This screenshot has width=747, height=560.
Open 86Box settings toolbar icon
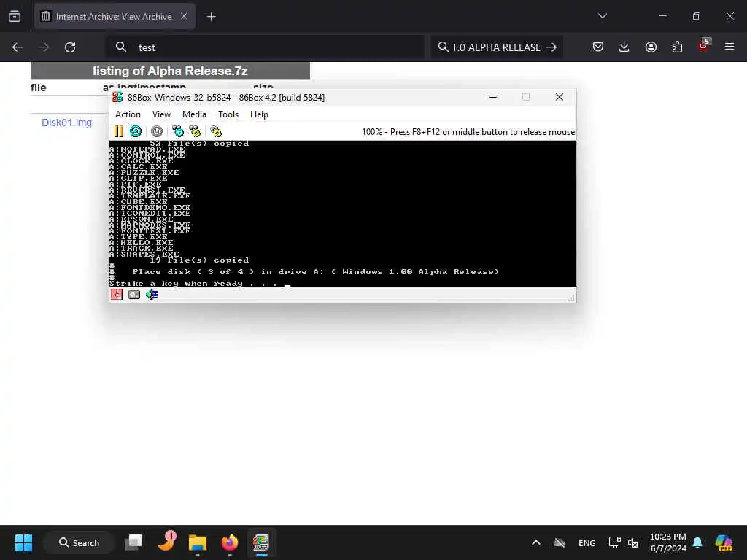point(216,131)
